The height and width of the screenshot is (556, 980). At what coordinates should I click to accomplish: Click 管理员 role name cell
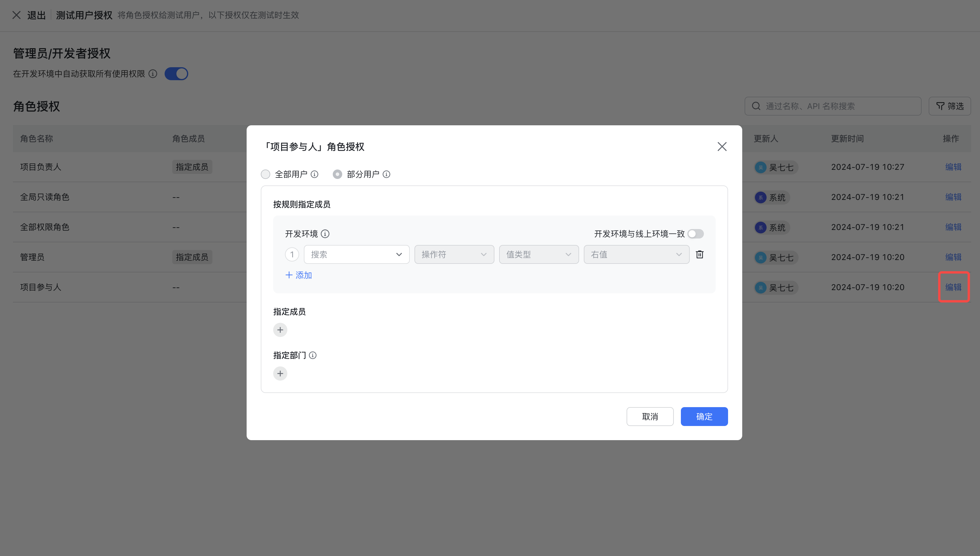point(32,257)
